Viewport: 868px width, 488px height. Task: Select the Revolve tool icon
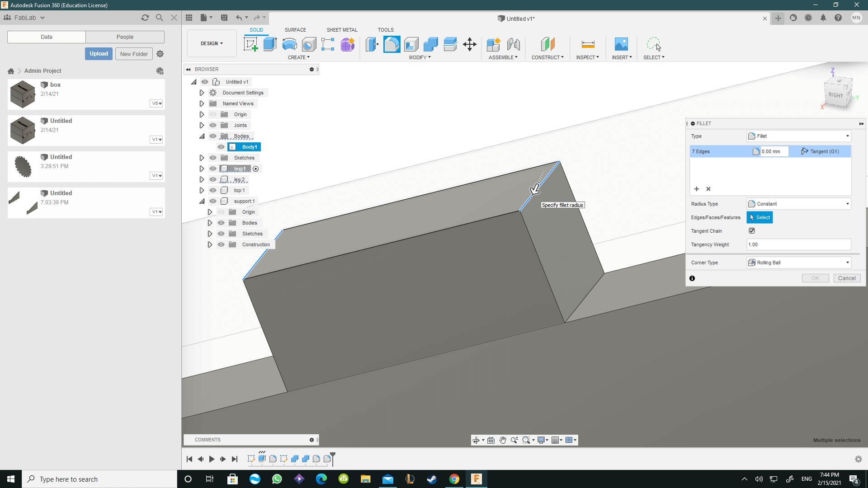click(x=289, y=44)
